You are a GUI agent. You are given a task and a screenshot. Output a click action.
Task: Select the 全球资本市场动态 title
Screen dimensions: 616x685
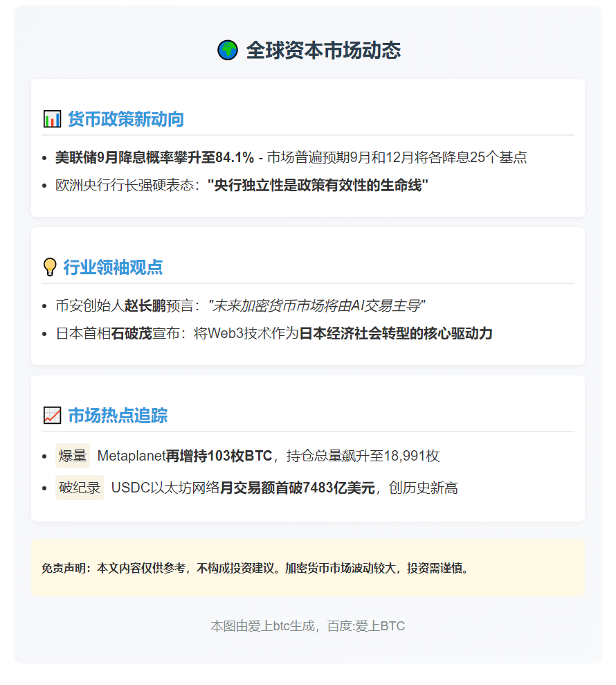click(325, 50)
